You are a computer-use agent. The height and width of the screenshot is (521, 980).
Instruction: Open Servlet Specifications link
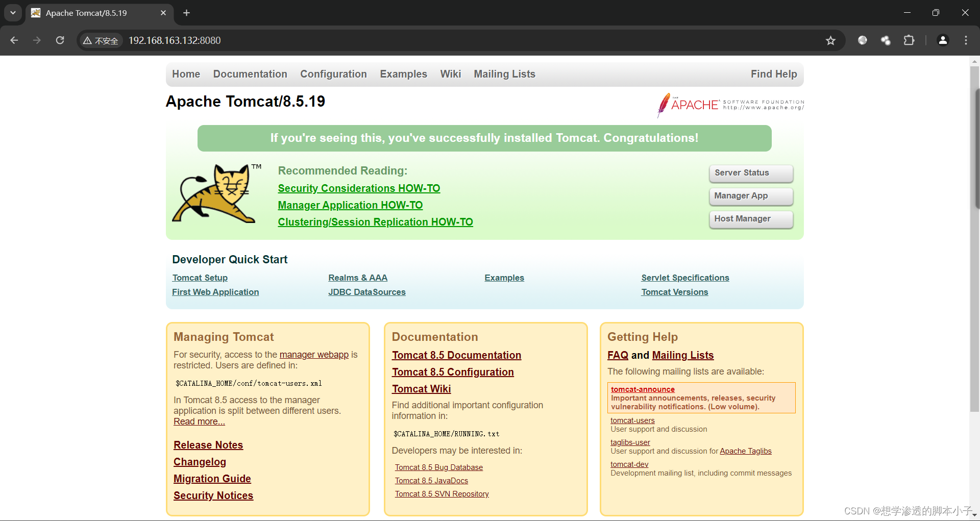tap(685, 278)
